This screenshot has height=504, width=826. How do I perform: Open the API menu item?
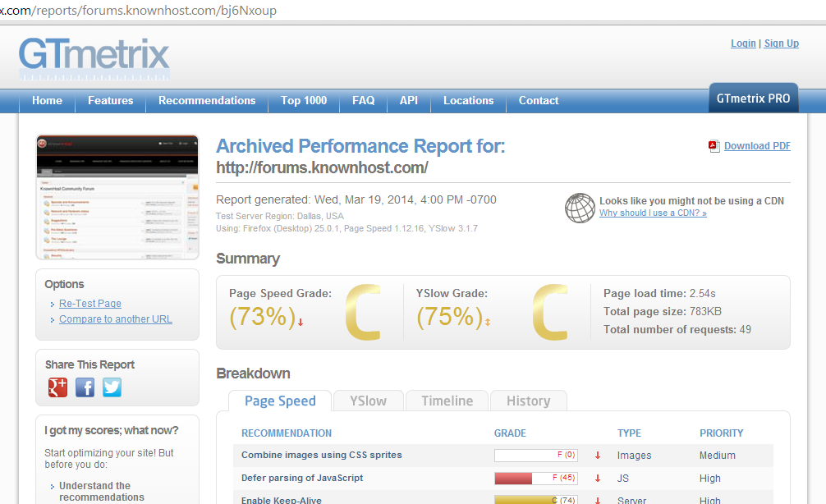click(x=409, y=101)
